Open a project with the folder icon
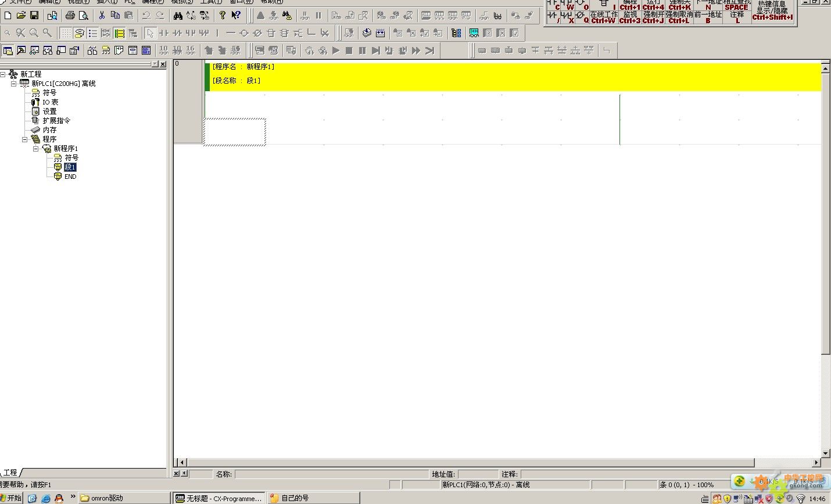 [21, 15]
